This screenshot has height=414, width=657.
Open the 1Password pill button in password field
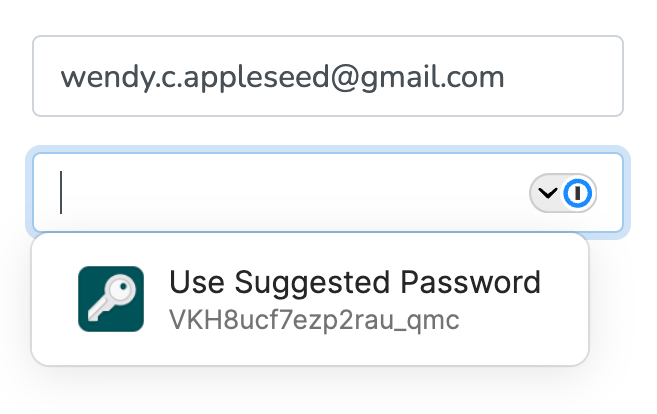563,193
